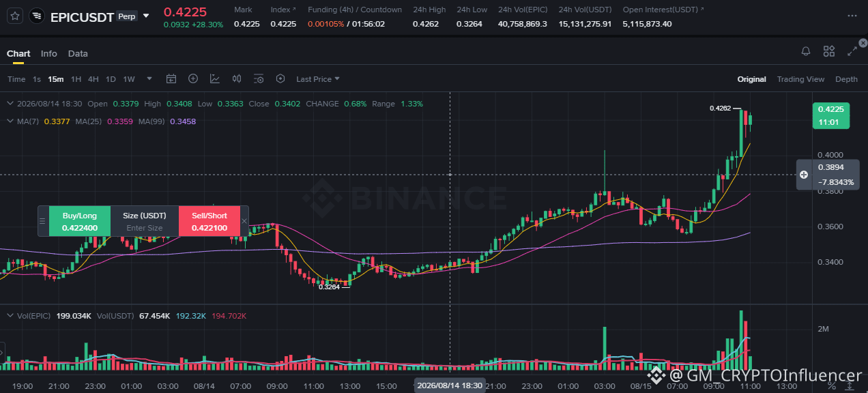Select the 15m time interval
This screenshot has height=393, width=868.
pyautogui.click(x=55, y=79)
